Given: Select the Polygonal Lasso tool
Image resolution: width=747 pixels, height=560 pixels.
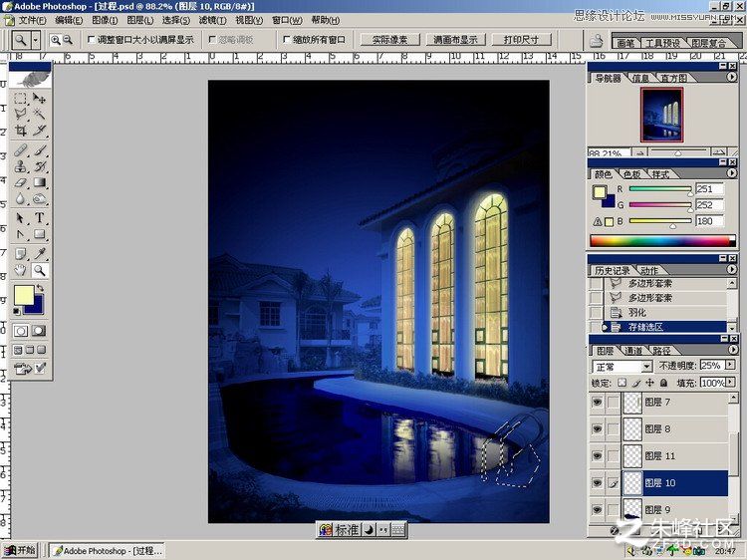Looking at the screenshot, I should [20, 115].
